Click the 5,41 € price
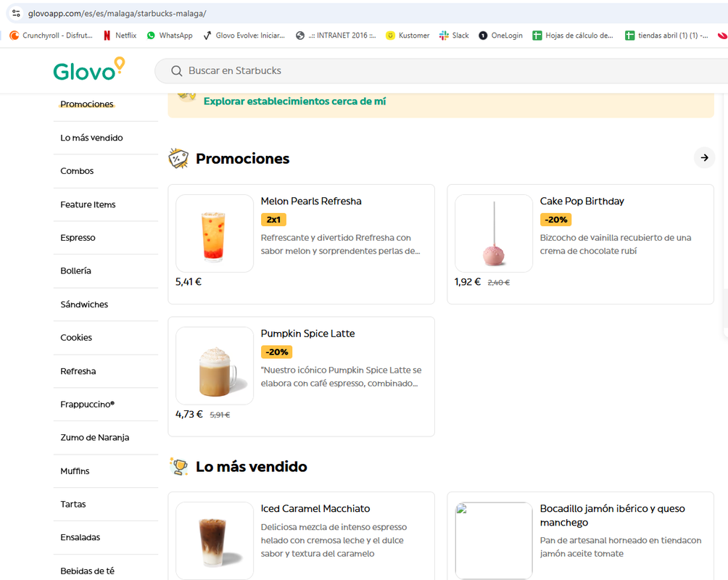This screenshot has height=580, width=728. 189,282
